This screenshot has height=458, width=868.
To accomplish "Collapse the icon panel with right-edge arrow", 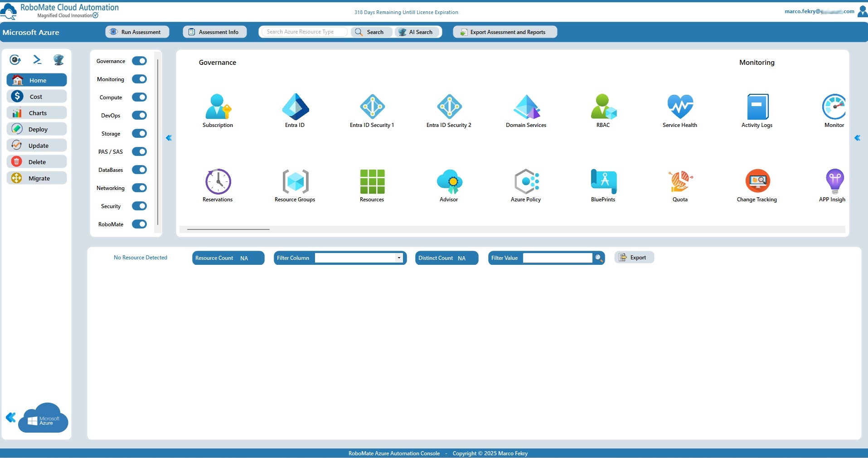I will point(857,138).
